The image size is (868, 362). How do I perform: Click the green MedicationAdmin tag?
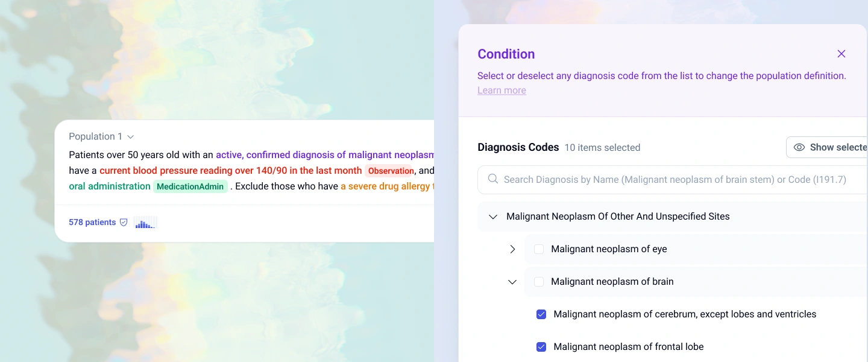[x=190, y=186]
